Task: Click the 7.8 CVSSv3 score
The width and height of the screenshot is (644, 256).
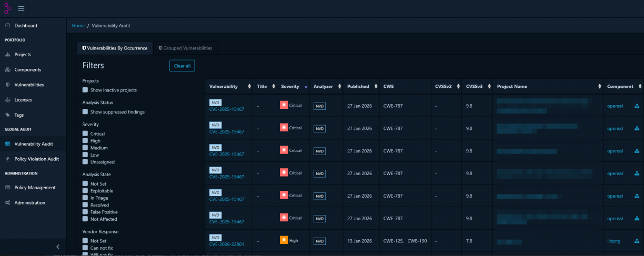Action: (469, 240)
